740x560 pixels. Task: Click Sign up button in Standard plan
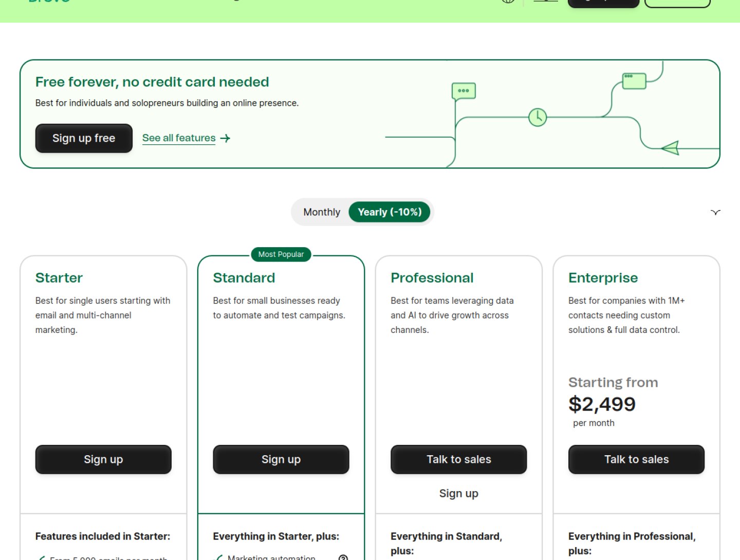click(281, 459)
